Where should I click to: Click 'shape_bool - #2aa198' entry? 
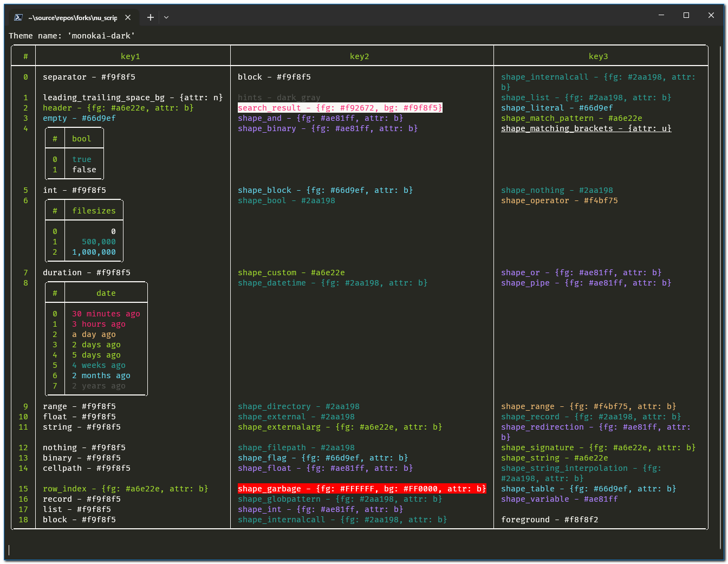tap(287, 200)
